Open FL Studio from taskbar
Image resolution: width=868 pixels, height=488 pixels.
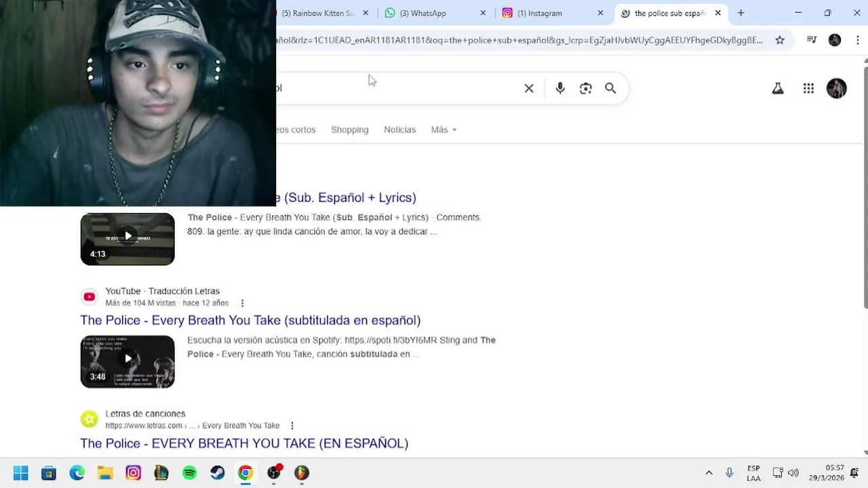coord(302,472)
